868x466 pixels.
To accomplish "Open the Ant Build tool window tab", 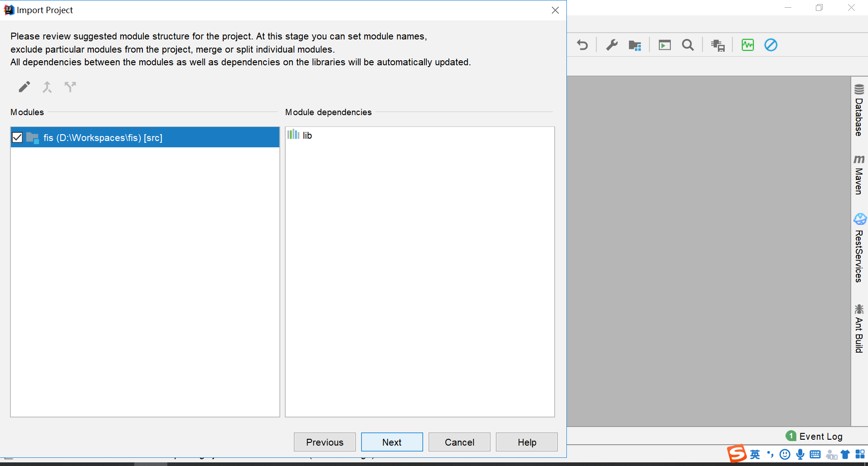I will pyautogui.click(x=859, y=329).
